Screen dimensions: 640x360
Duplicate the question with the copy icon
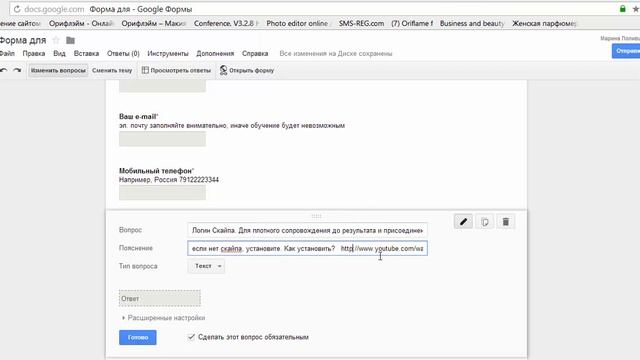(484, 222)
